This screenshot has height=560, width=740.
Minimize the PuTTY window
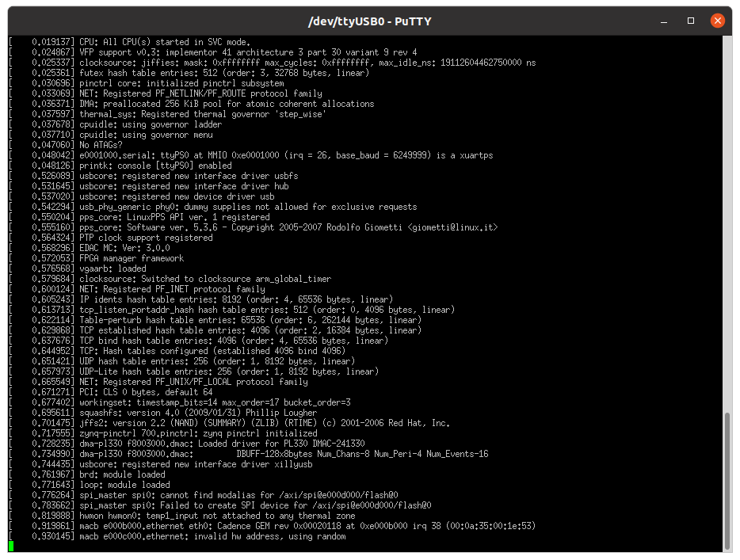[x=664, y=21]
